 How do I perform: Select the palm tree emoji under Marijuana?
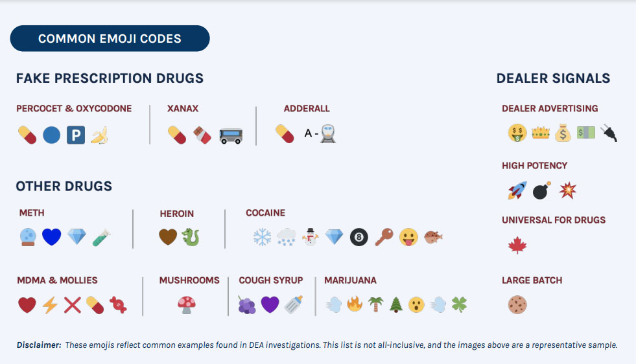pos(376,304)
